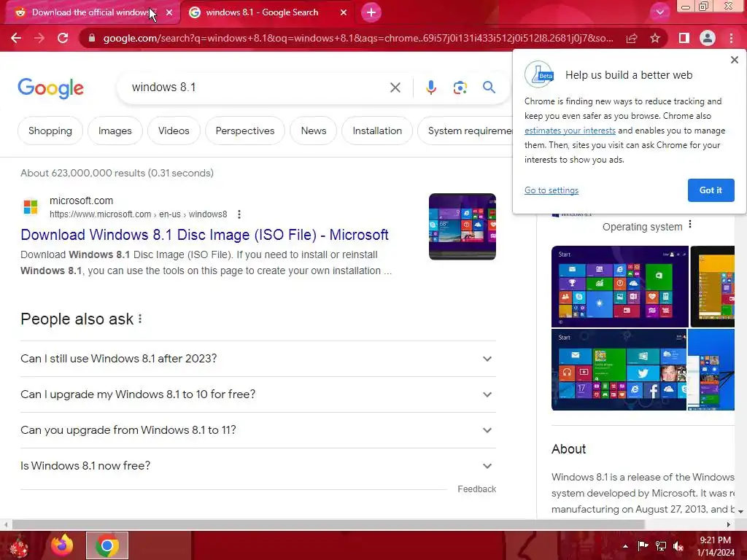
Task: Click the Google logo
Action: click(51, 88)
